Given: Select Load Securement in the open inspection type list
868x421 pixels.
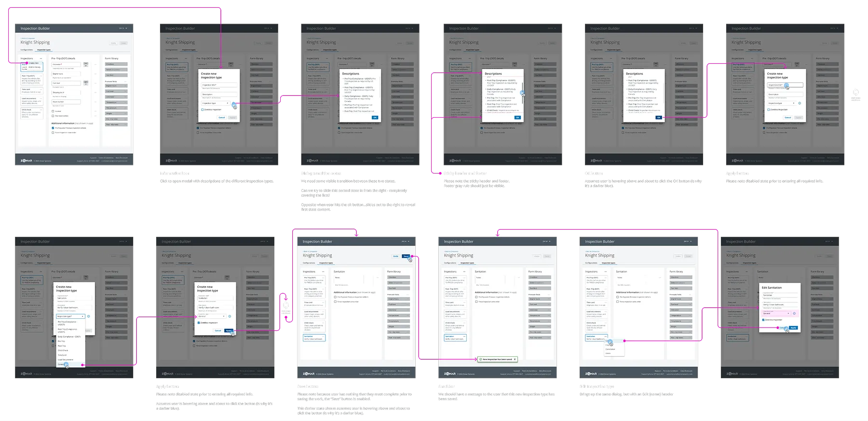Looking at the screenshot, I should tap(71, 360).
